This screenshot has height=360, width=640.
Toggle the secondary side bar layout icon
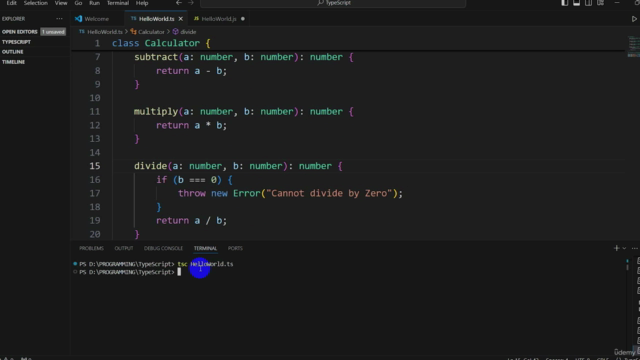(588, 3)
